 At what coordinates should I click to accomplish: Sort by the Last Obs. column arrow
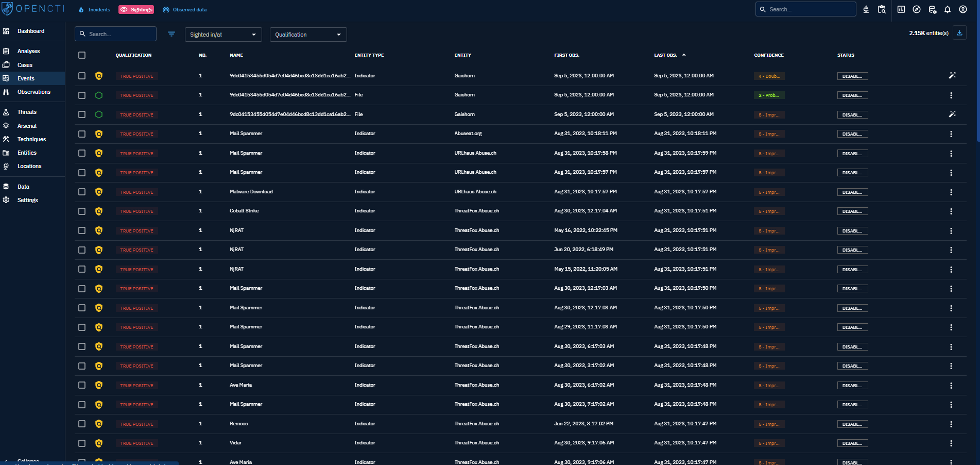click(x=683, y=55)
